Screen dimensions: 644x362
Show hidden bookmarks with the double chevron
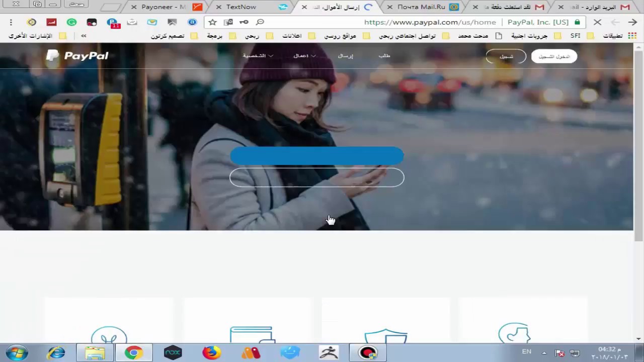(x=84, y=36)
